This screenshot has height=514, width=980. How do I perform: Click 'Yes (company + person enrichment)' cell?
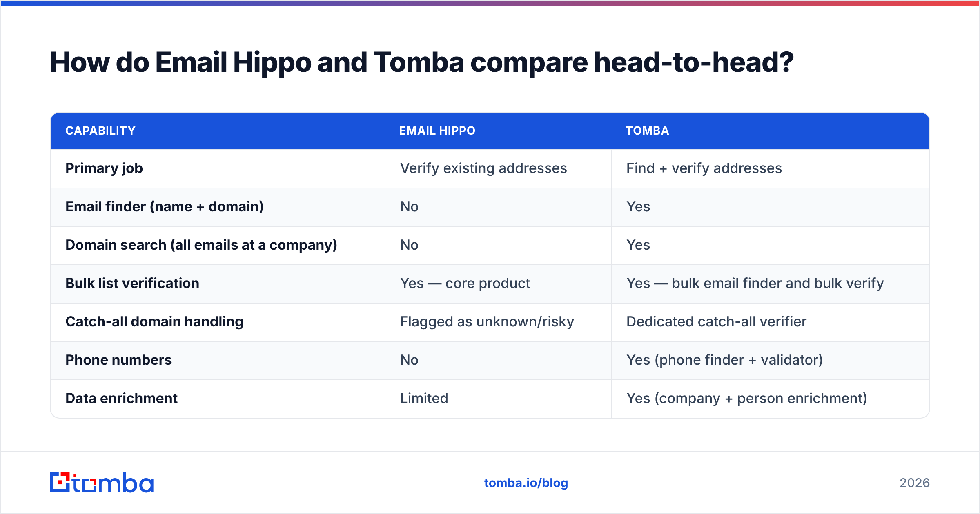[746, 399]
